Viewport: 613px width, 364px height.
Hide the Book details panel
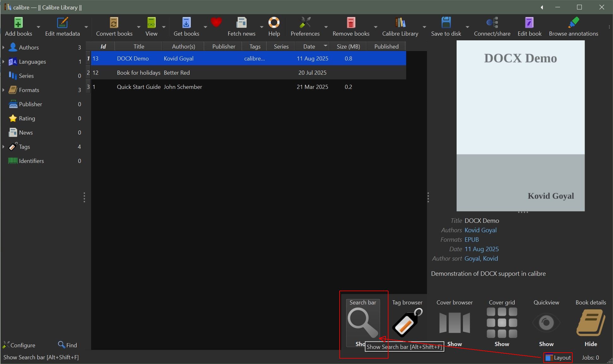click(x=590, y=323)
